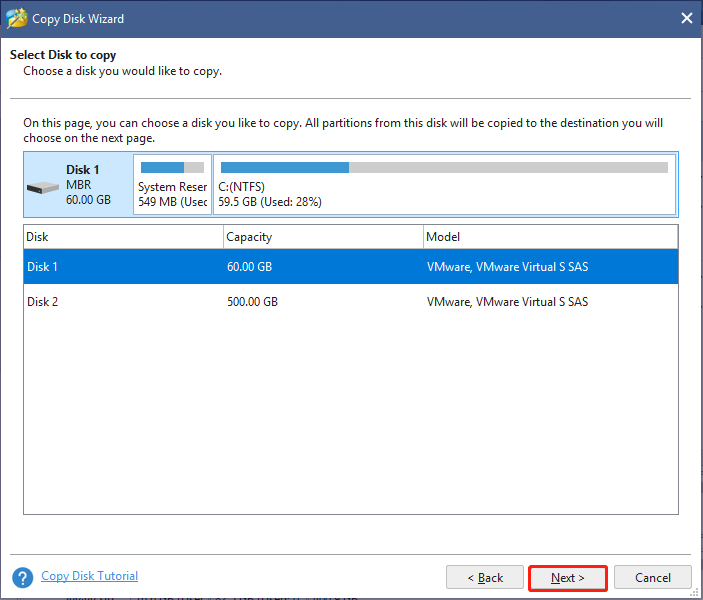Click the Next button
The width and height of the screenshot is (703, 600).
pyautogui.click(x=568, y=578)
